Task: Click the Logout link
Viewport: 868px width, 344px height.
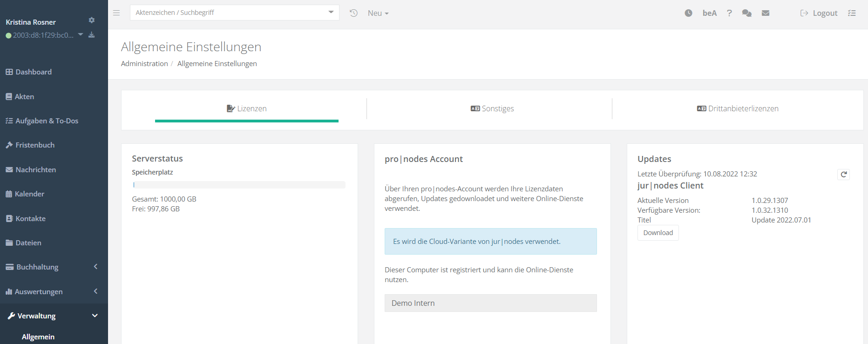Action: (x=819, y=13)
